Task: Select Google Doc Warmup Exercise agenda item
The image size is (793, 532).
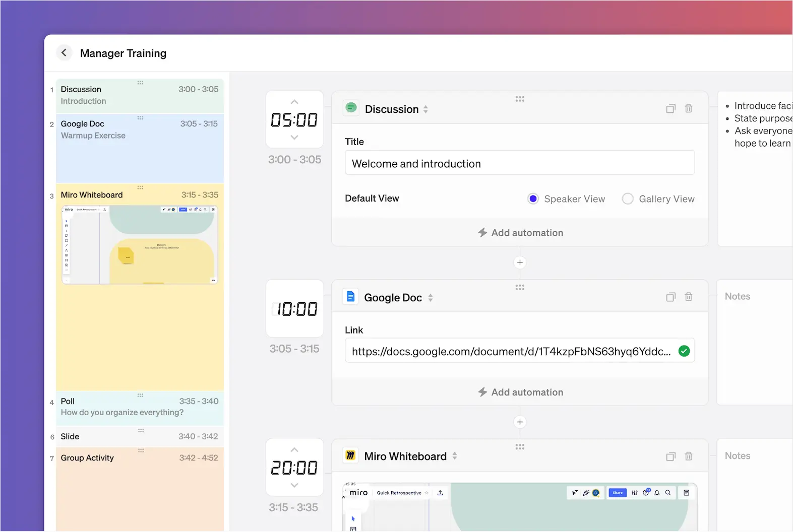Action: click(140, 148)
